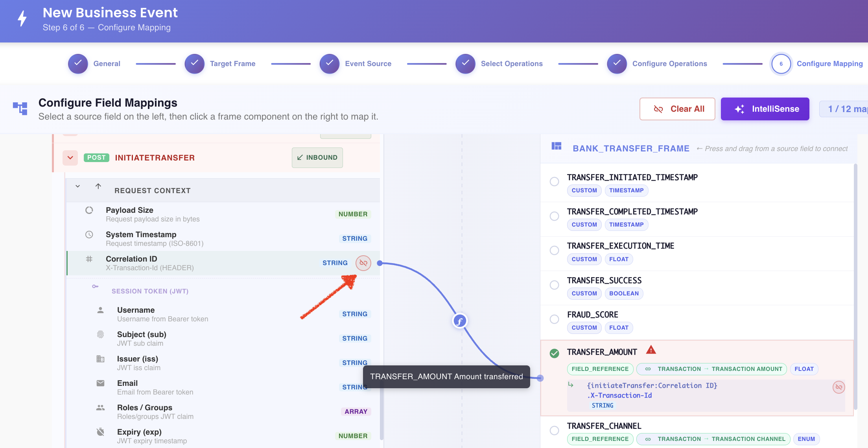Click the hash icon beside Correlation ID
Screen dimensions: 868x448
pos(89,259)
